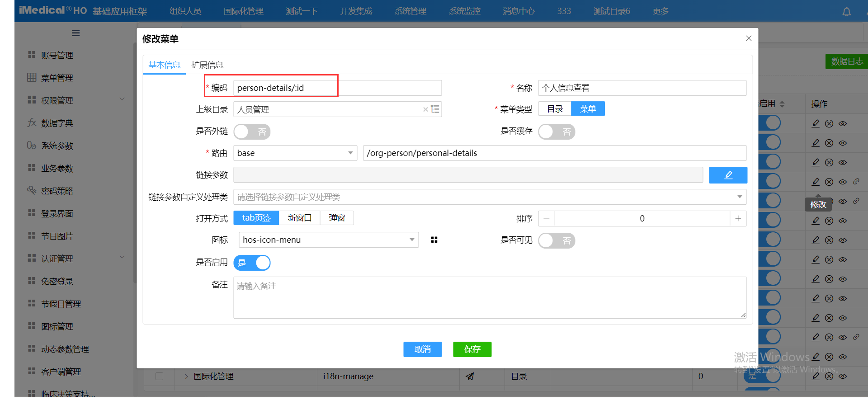Screen dimensions: 868x400
Task: Open icon picker grid next to icon field
Action: pos(434,240)
